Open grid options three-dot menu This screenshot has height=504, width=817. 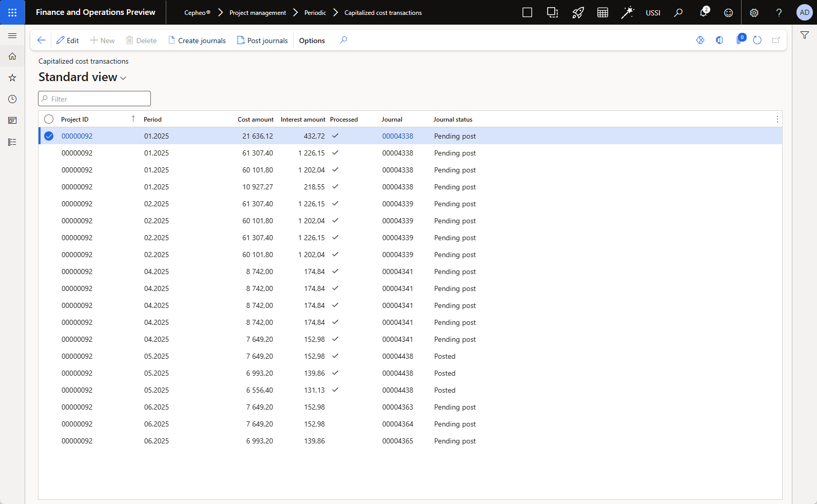coord(777,119)
